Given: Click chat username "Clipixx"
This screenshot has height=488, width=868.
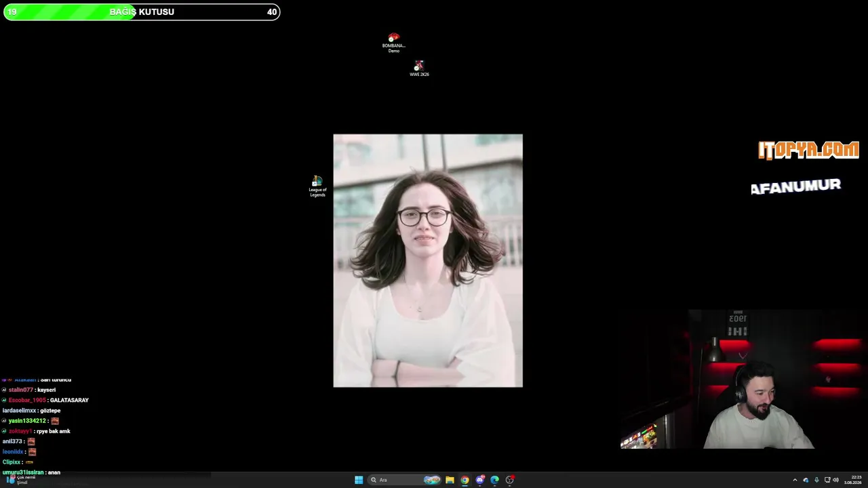Looking at the screenshot, I should click(x=12, y=462).
